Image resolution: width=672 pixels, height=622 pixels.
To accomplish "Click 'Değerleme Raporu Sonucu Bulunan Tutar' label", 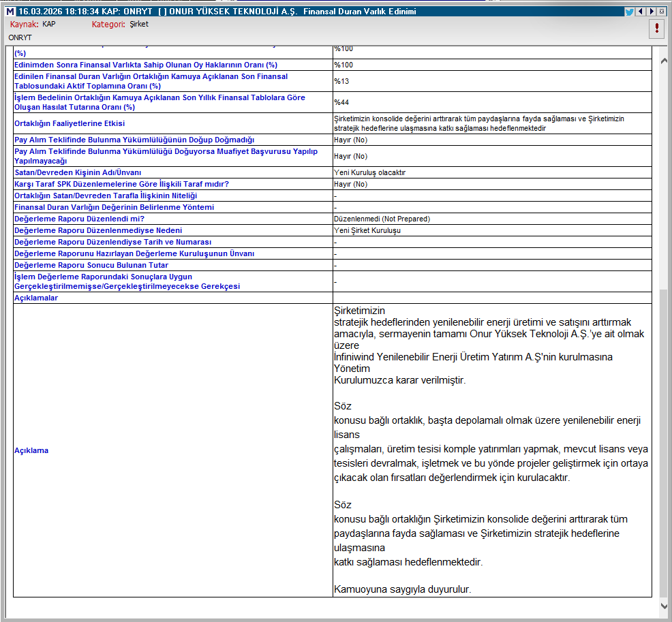I will (91, 265).
